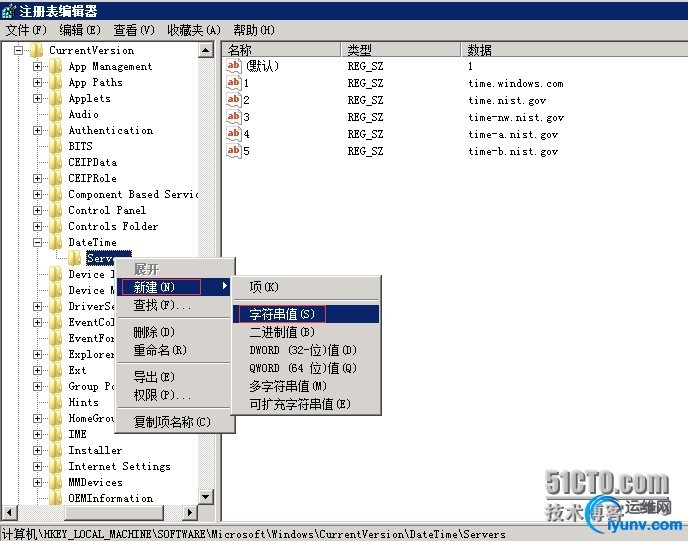Choose 可扩充字符串值(E) option
Viewport: 688px width, 541px height.
point(306,404)
